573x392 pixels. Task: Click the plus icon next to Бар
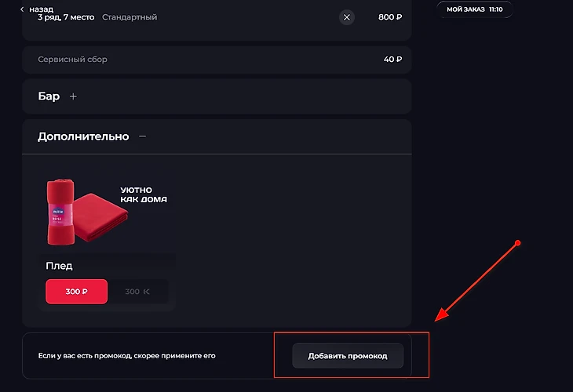coord(74,96)
